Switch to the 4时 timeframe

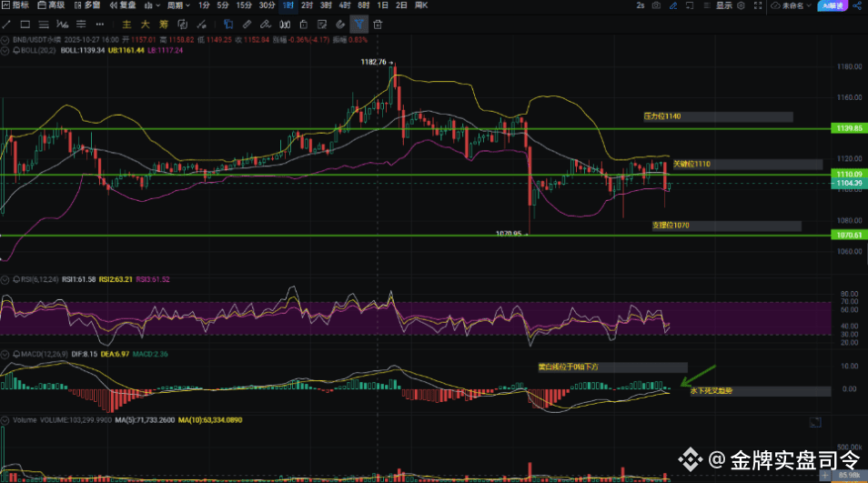[344, 5]
